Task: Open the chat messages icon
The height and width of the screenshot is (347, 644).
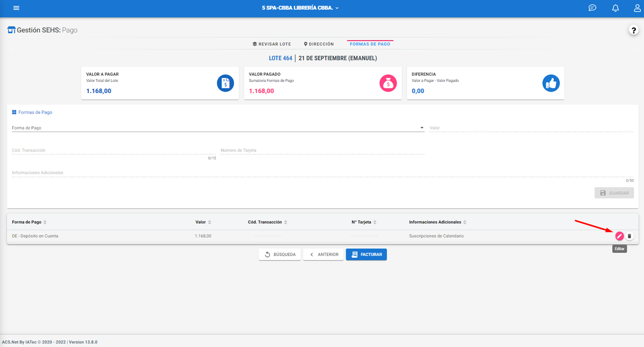Action: click(592, 8)
